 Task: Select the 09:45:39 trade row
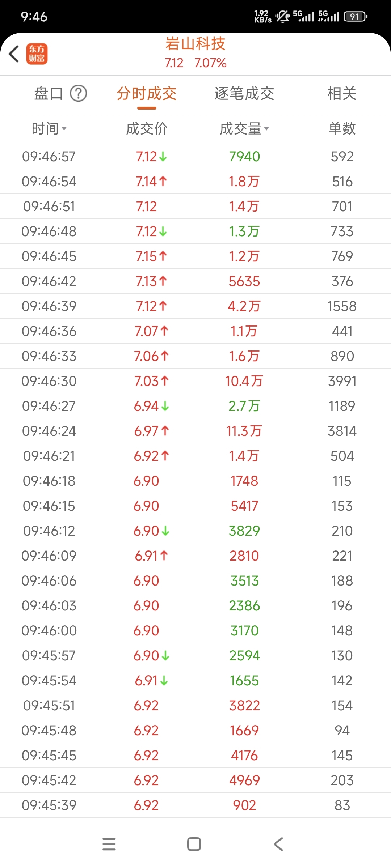coord(195,805)
